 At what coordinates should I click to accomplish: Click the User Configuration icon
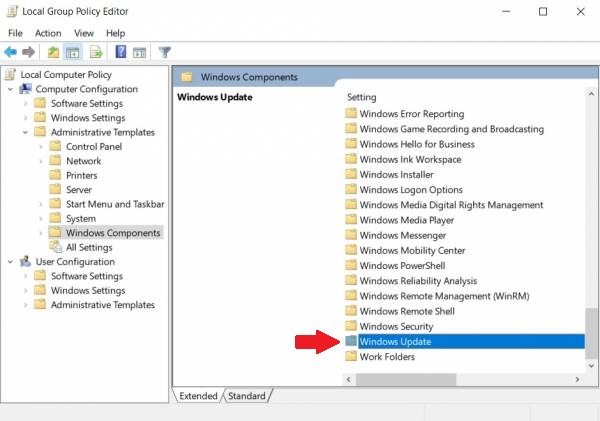click(x=26, y=261)
